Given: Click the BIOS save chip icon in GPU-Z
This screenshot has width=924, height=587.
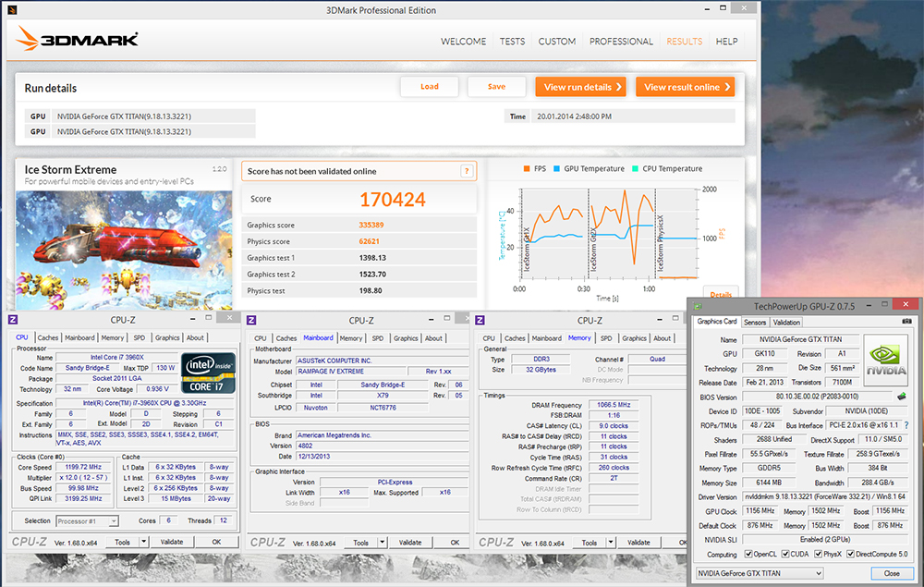Looking at the screenshot, I should coord(902,396).
